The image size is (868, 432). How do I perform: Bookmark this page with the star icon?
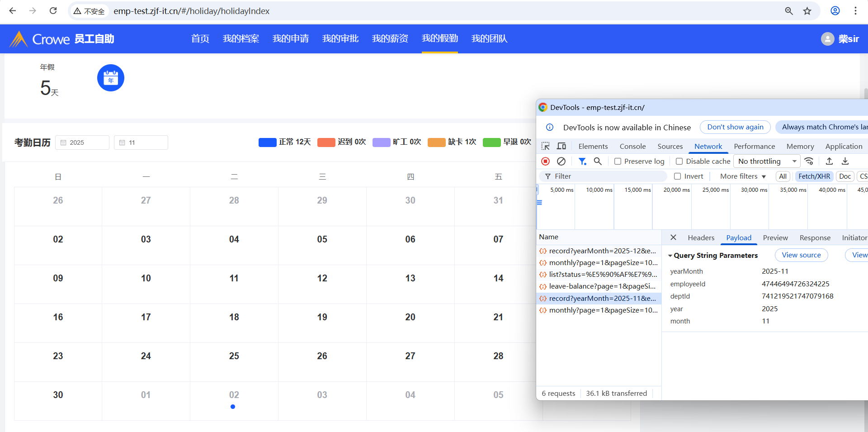[x=807, y=11]
